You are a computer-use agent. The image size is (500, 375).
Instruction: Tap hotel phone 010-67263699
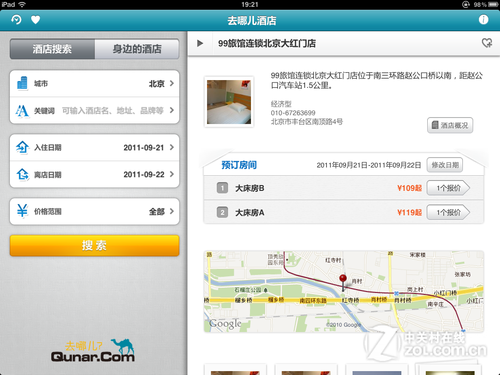click(293, 113)
